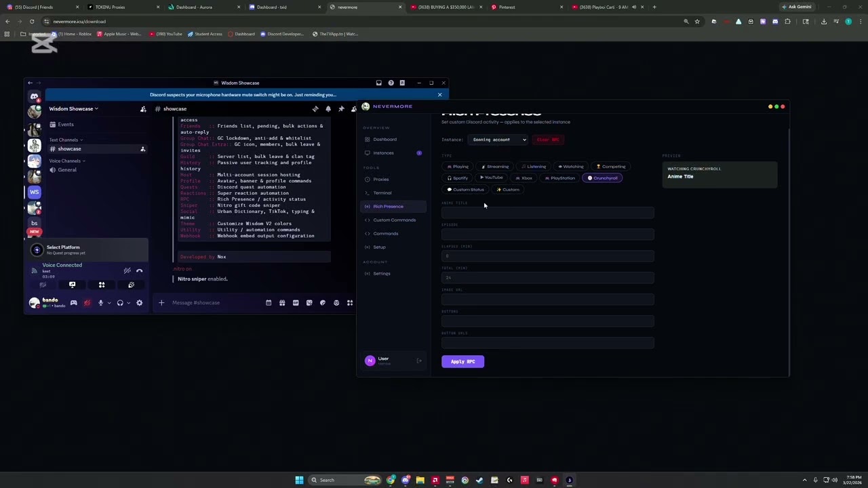Dismiss the Discord microphone mute warning banner

(x=439, y=95)
